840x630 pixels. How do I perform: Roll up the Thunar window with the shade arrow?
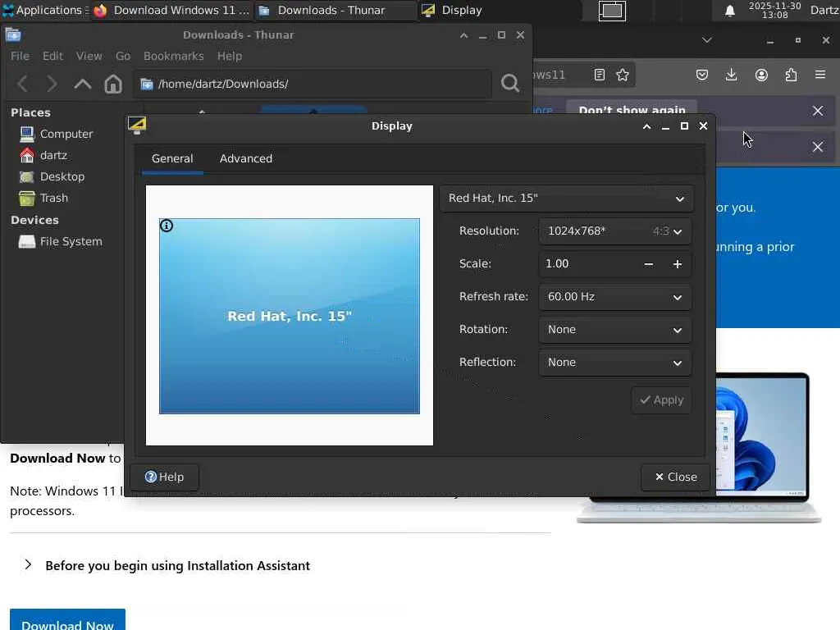pos(464,35)
